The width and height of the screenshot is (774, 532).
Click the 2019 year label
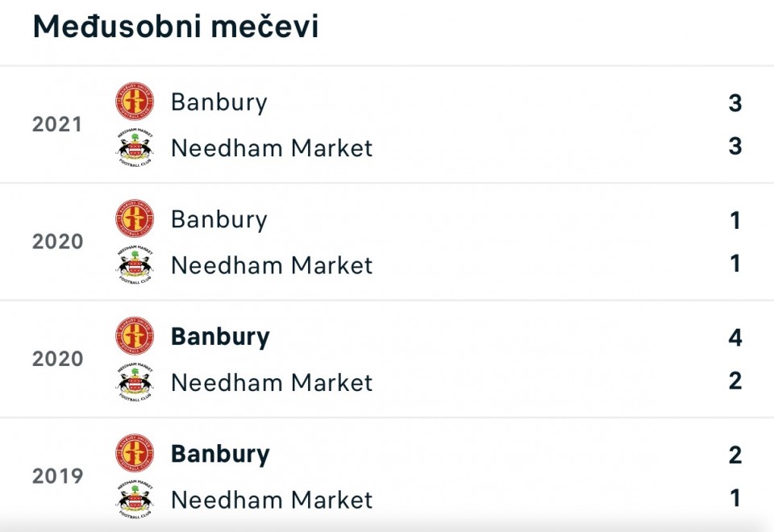57,476
